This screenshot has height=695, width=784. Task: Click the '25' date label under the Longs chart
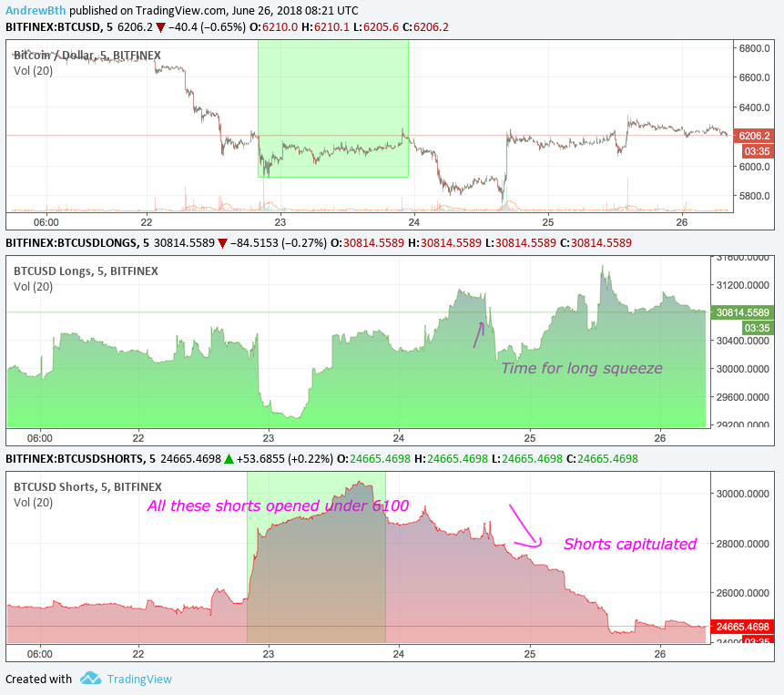tap(530, 438)
